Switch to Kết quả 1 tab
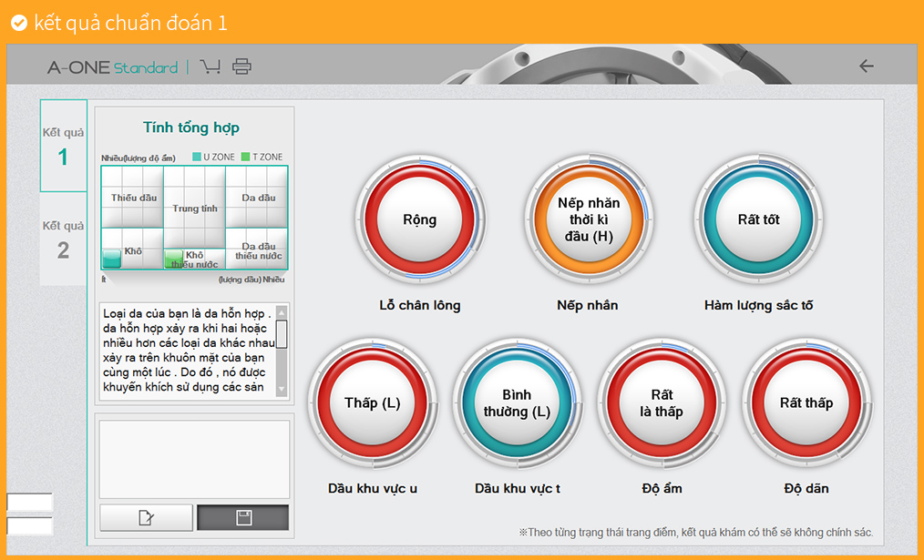Viewport: 924px width, 560px height. point(63,146)
